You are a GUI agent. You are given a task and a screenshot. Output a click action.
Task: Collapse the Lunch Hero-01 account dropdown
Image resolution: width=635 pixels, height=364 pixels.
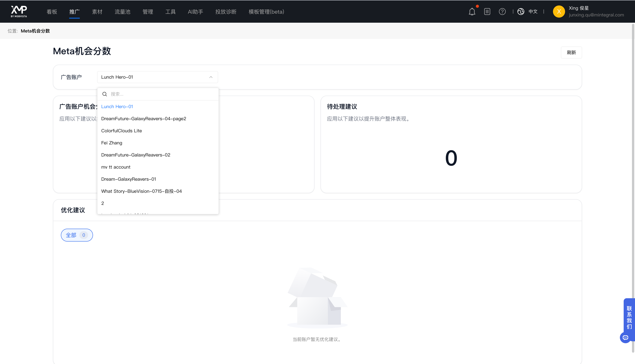coord(211,77)
